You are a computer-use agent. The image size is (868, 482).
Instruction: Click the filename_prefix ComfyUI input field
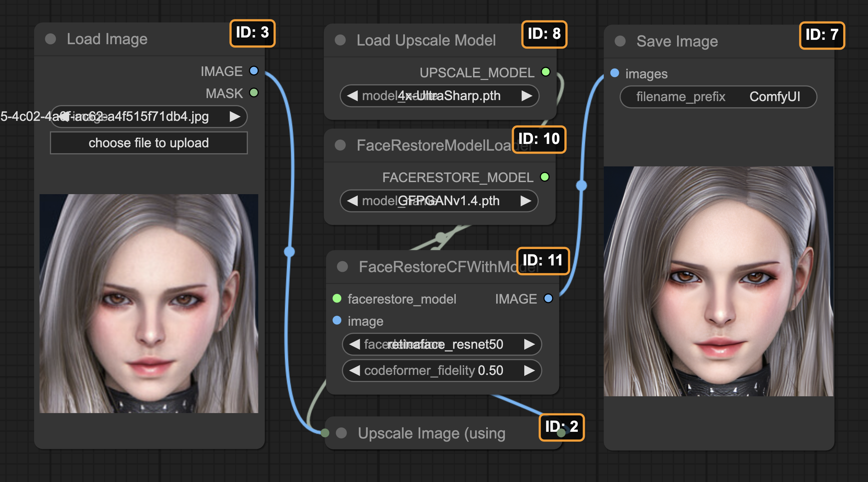[x=718, y=97]
